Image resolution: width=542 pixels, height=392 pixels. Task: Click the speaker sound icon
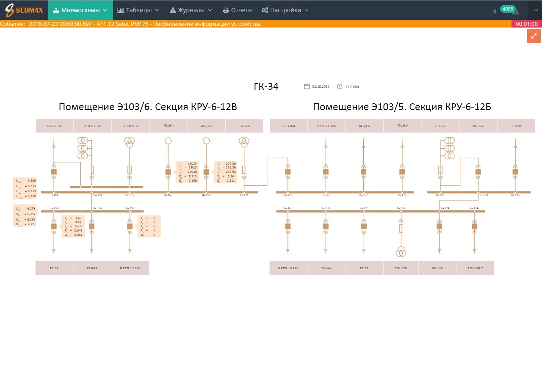tap(494, 11)
